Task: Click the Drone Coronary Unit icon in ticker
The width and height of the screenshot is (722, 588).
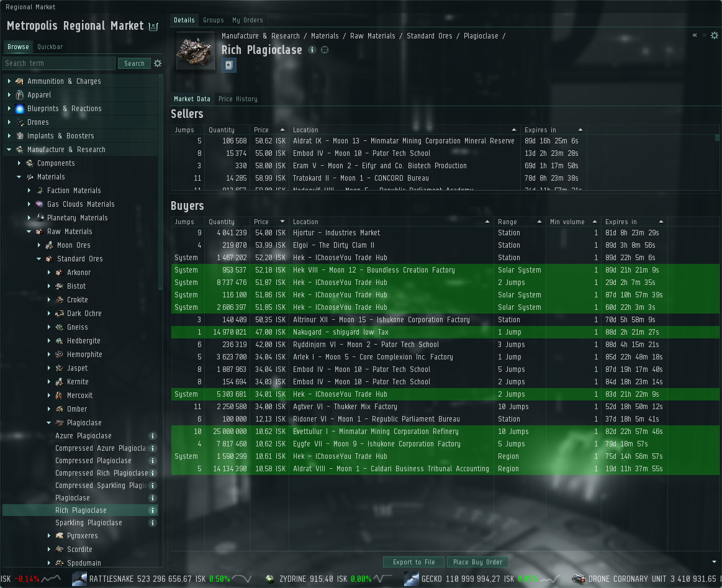Action: [579, 579]
